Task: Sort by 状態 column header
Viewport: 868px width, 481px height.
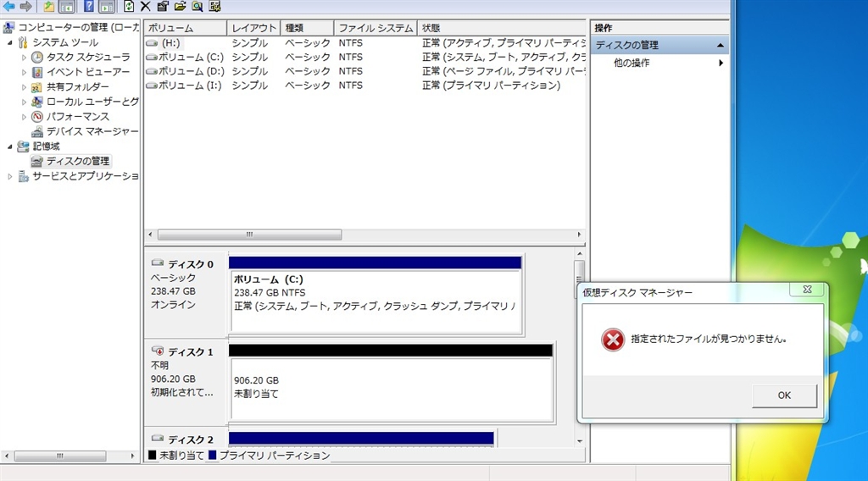Action: point(502,28)
